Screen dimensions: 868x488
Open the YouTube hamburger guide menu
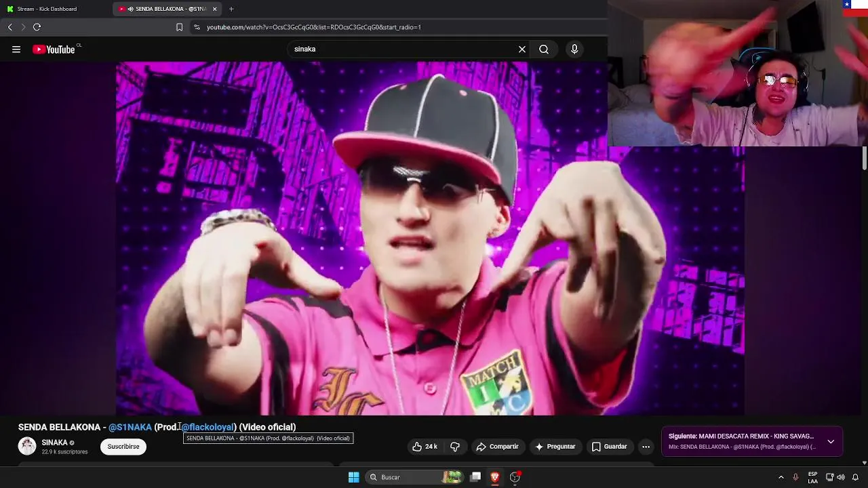pos(16,49)
